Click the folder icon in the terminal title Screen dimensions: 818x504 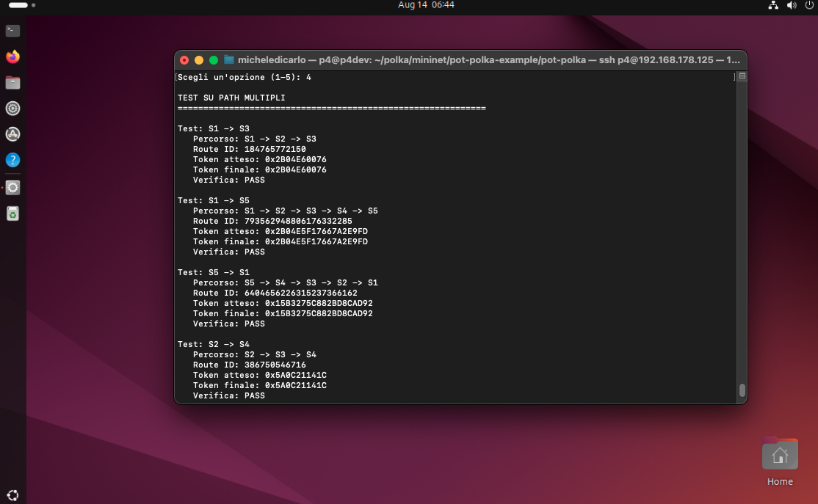click(x=229, y=60)
